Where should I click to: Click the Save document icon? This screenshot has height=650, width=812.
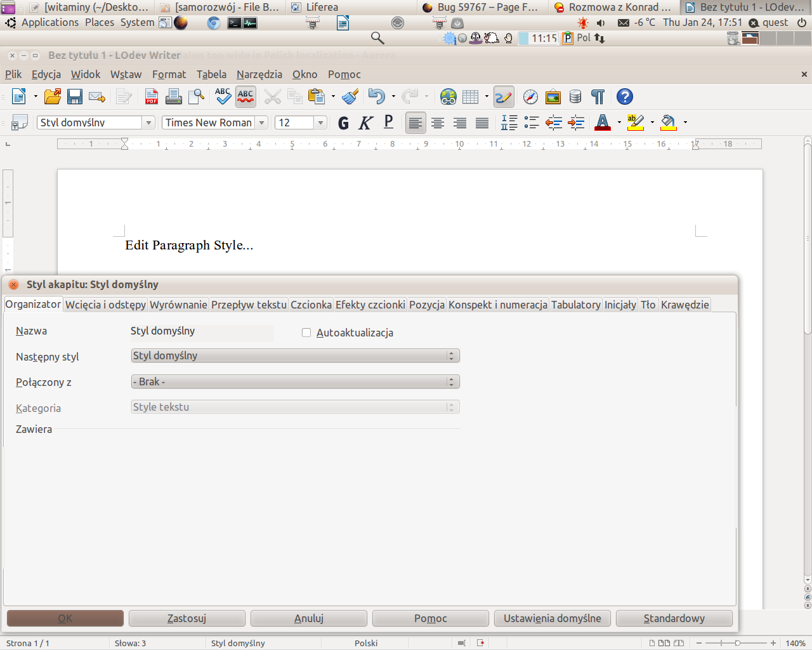point(75,97)
